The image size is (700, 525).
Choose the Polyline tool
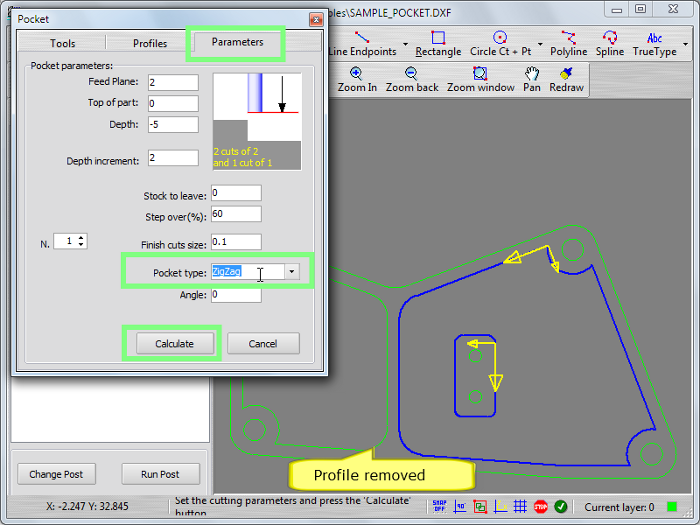click(568, 44)
